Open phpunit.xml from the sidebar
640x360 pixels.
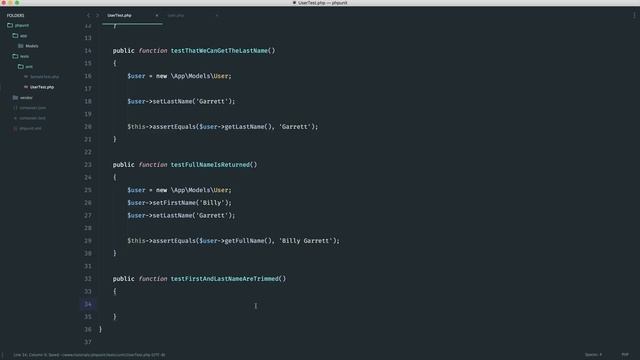27,128
